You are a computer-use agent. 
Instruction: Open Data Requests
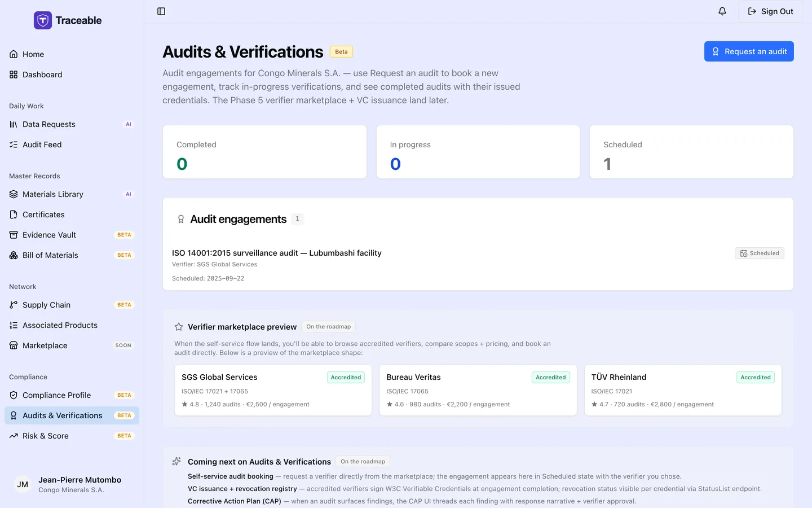(x=72, y=124)
